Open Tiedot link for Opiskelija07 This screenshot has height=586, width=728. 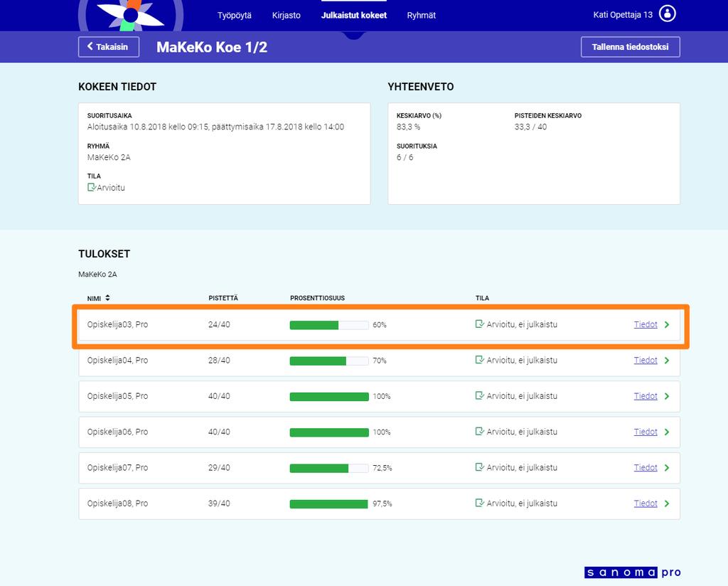click(x=646, y=468)
